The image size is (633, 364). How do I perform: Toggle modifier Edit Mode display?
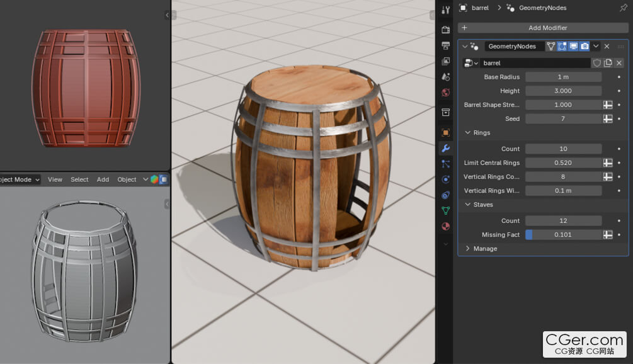tap(562, 47)
